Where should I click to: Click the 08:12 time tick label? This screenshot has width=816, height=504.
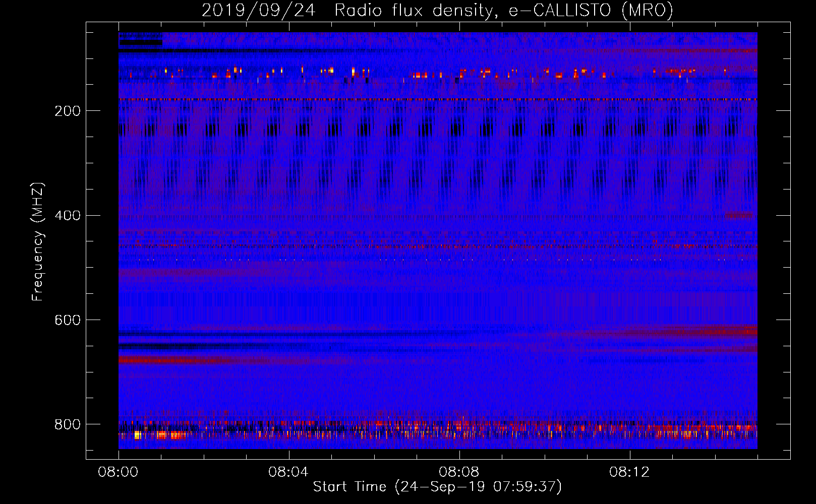629,472
